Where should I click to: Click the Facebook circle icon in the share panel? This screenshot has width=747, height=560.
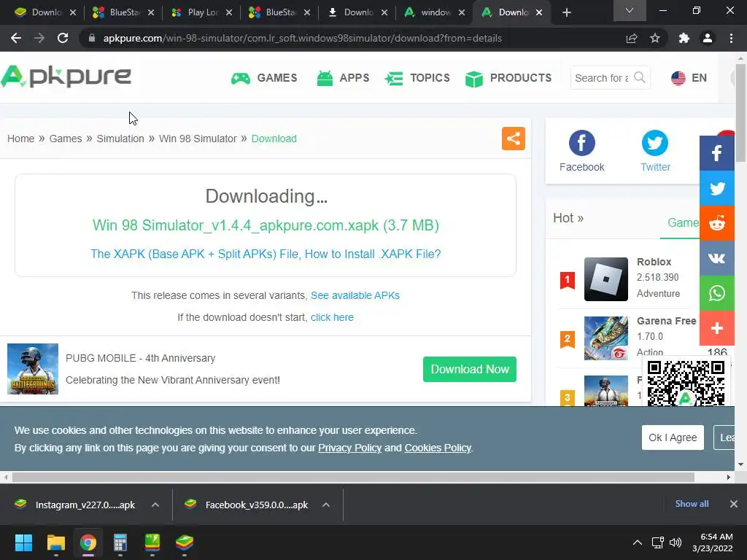[x=581, y=143]
